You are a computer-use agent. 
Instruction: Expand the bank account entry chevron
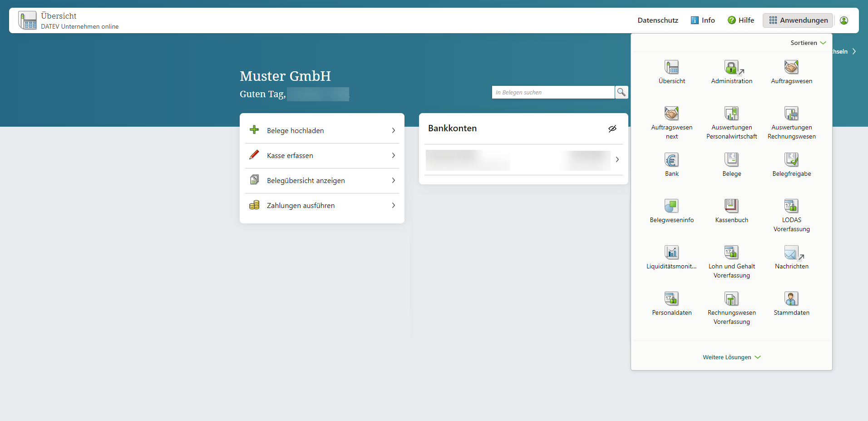(x=618, y=159)
